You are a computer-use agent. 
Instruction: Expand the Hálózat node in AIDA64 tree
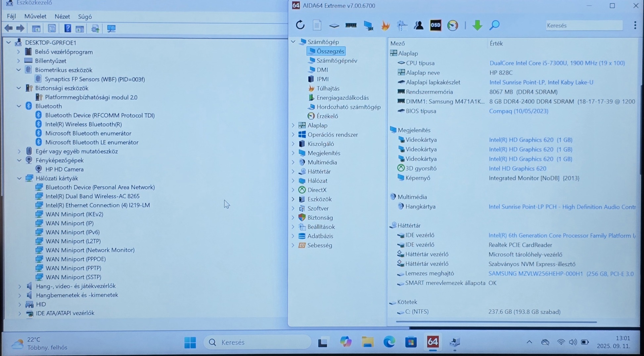[293, 181]
